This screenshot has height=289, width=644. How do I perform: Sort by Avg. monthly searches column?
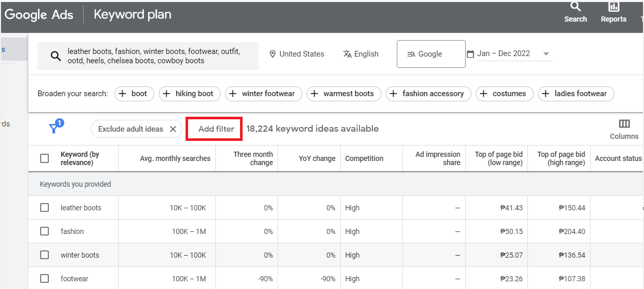(x=175, y=158)
